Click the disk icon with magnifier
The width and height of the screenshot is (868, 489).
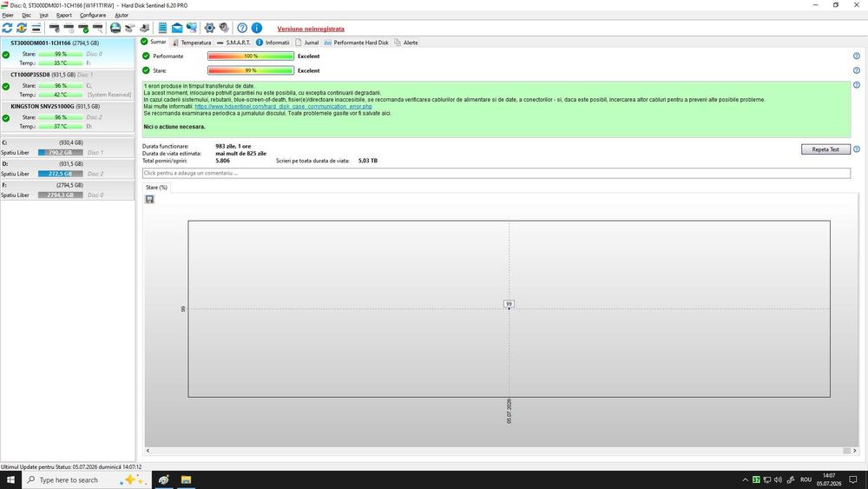click(98, 28)
